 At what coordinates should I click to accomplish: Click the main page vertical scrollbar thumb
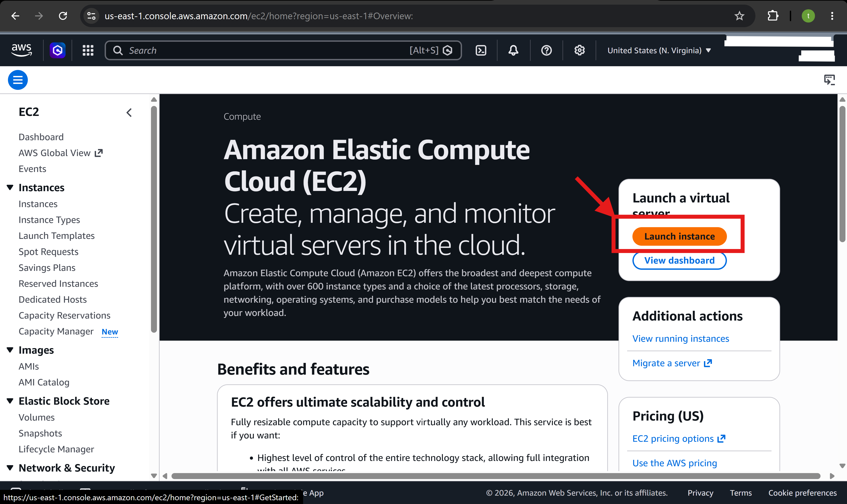(x=842, y=174)
